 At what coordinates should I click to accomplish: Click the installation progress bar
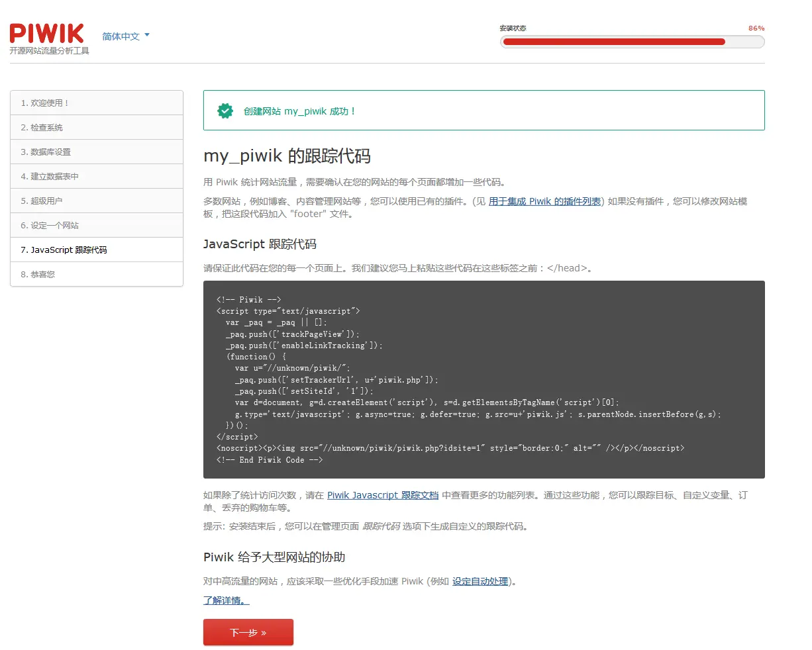pos(633,42)
